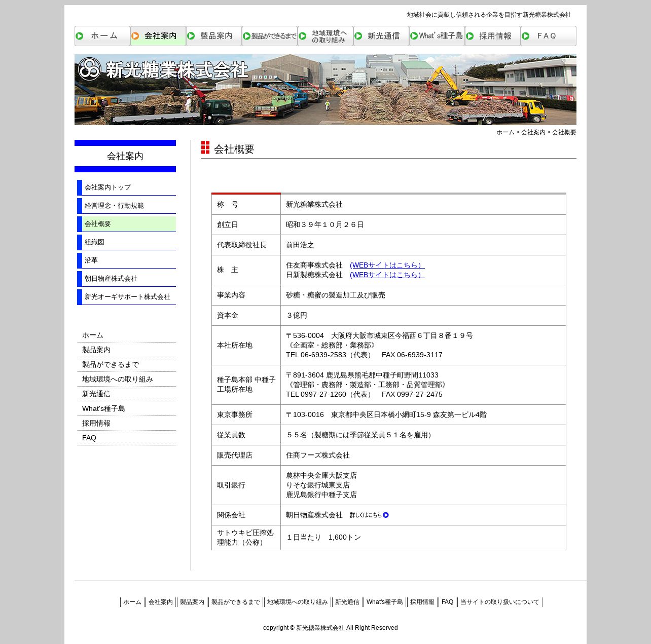Open sidebar item 経営理念・行動規範
651x644 pixels.
(127, 206)
